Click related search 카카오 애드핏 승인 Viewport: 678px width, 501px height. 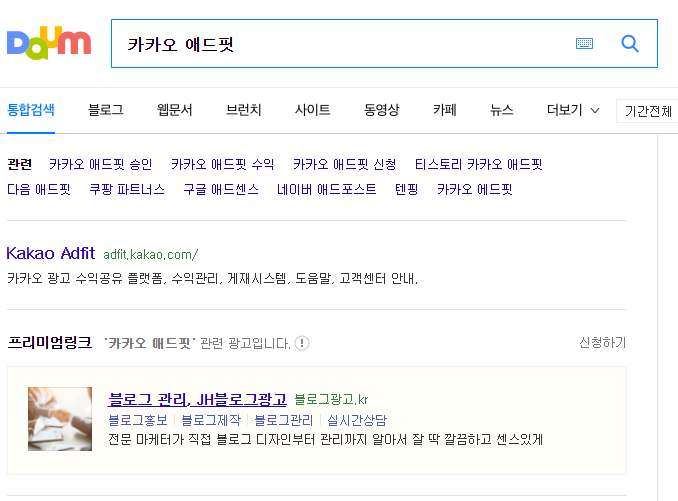100,164
